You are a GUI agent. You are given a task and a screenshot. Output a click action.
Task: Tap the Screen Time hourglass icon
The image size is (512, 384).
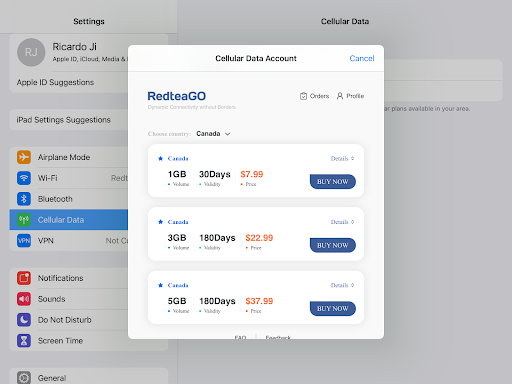coord(24,341)
